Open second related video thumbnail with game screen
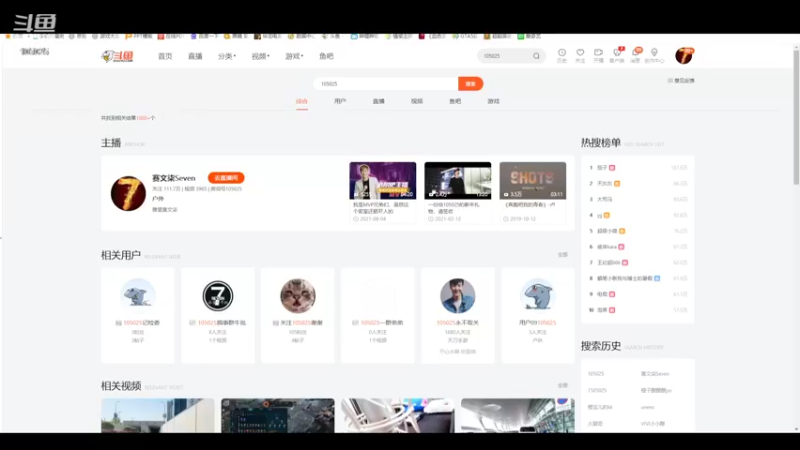 [x=278, y=415]
